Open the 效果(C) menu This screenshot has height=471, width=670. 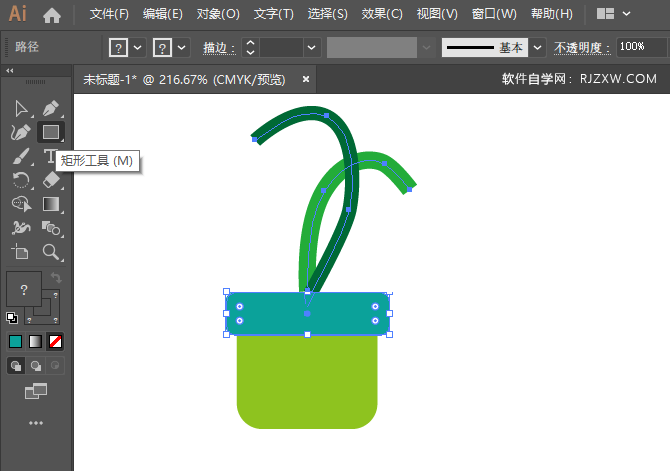pyautogui.click(x=382, y=15)
